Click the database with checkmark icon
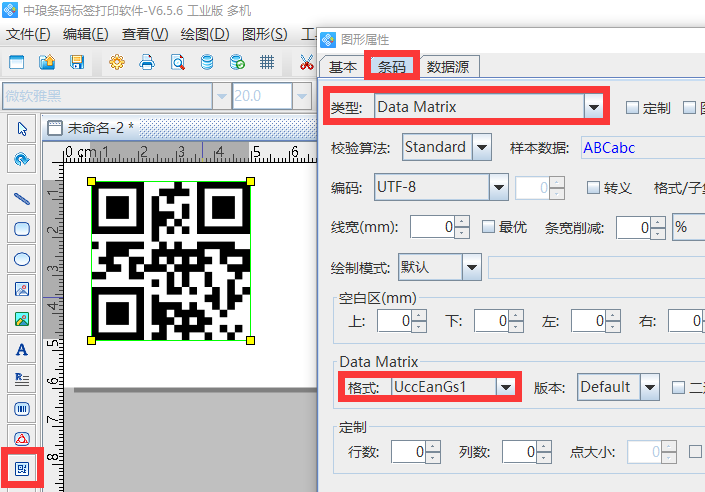The height and width of the screenshot is (492, 705). point(237,62)
